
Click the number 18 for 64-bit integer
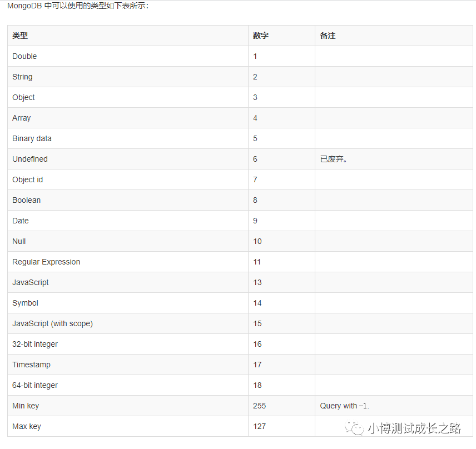click(x=257, y=385)
